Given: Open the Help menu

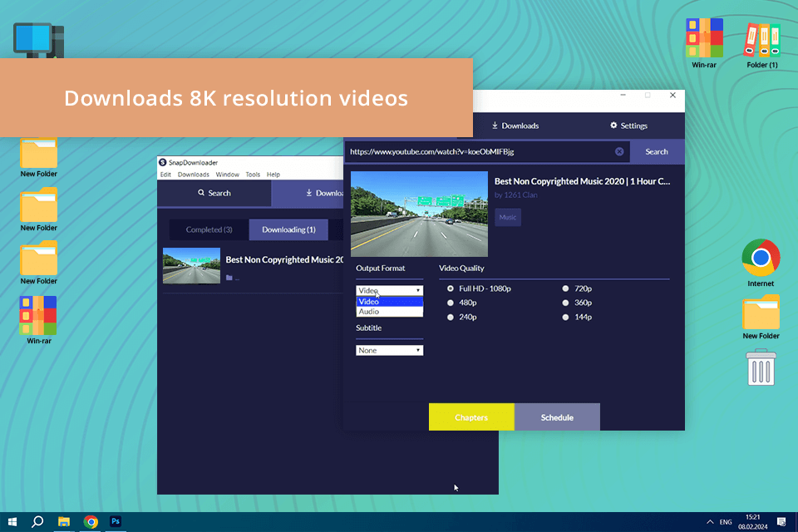Looking at the screenshot, I should pos(273,174).
